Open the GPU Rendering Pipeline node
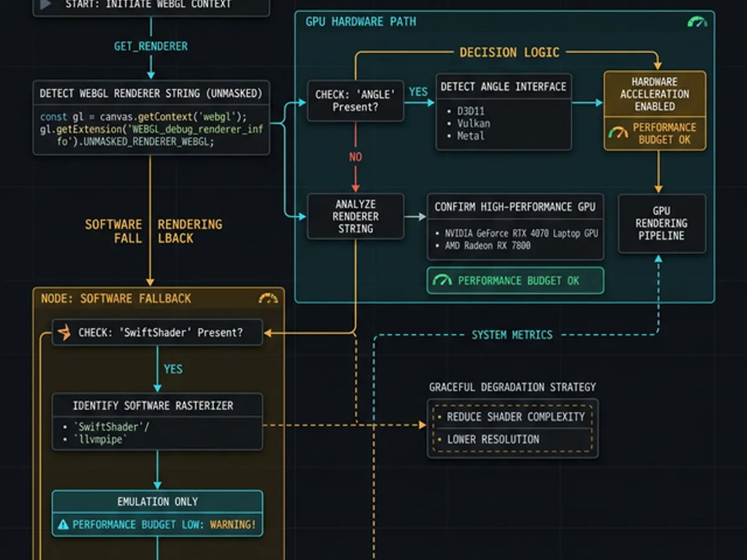This screenshot has height=560, width=747. [662, 223]
